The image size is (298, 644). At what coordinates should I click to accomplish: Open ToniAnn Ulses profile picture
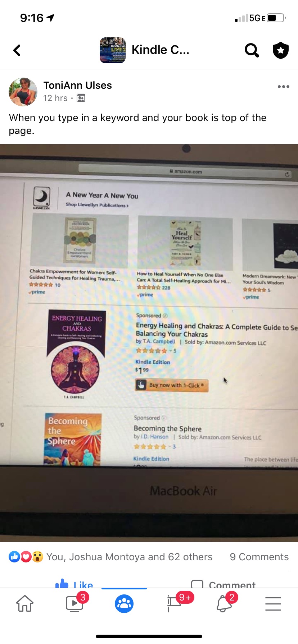click(x=23, y=92)
